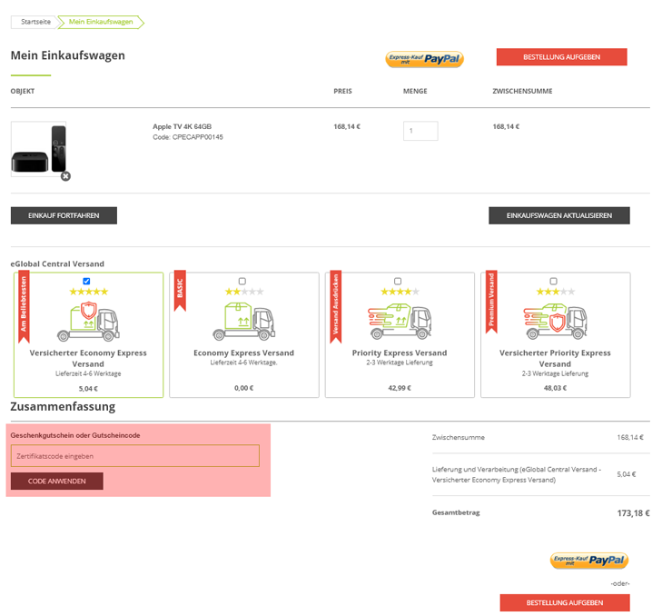Click the Economy Express Versand truck icon

[x=244, y=322]
